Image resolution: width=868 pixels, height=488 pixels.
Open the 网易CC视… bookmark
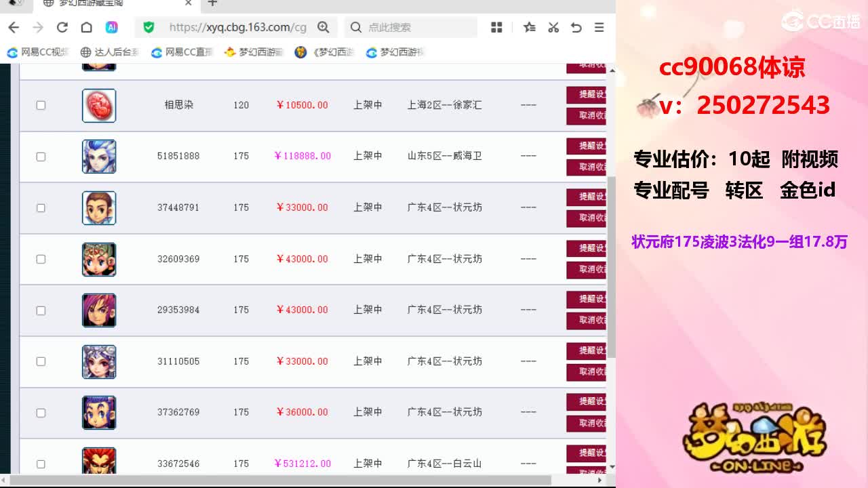[38, 52]
